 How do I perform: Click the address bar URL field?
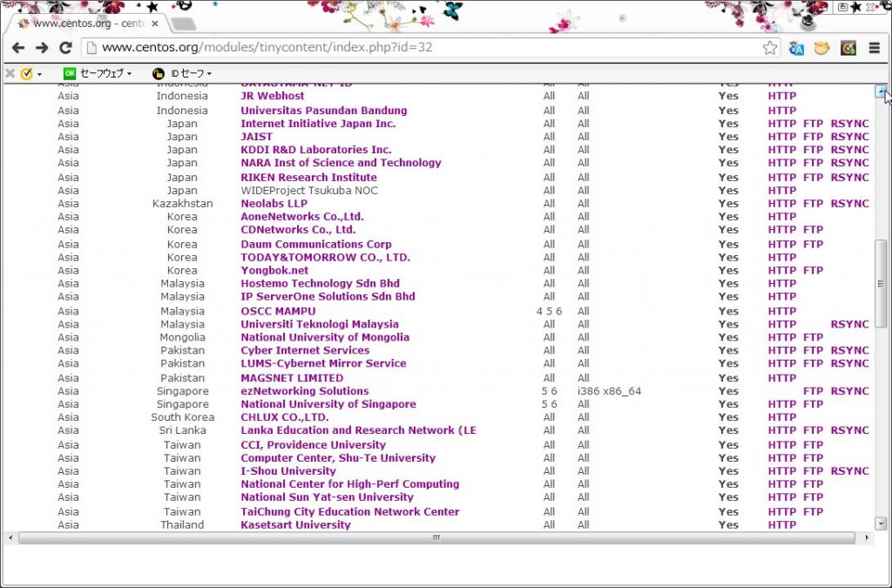[418, 48]
